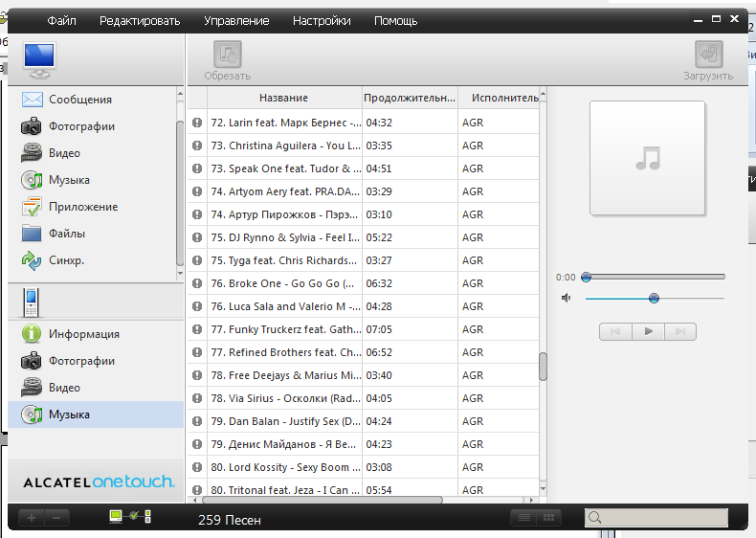Select song 78. Free Deejays & Marius
This screenshot has width=756, height=538.
(x=363, y=375)
